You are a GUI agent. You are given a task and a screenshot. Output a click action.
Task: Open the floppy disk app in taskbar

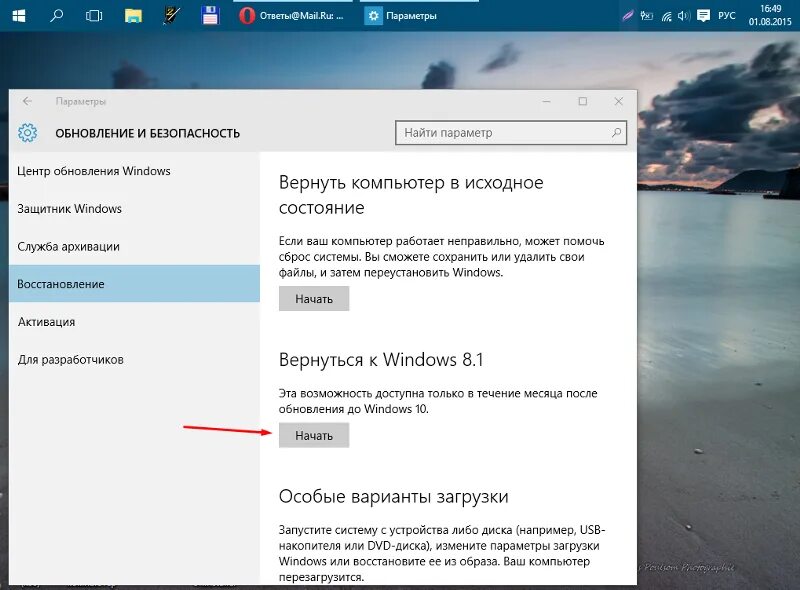point(210,15)
